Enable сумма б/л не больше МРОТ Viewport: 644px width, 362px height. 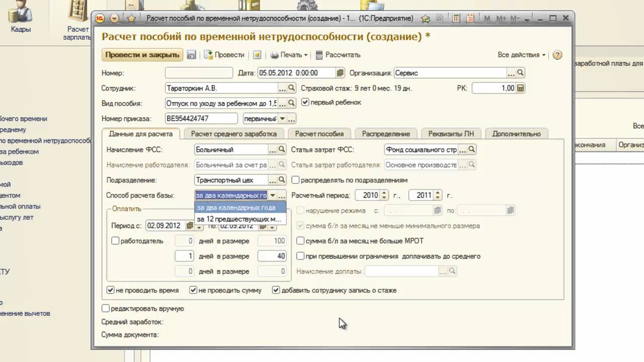[300, 241]
